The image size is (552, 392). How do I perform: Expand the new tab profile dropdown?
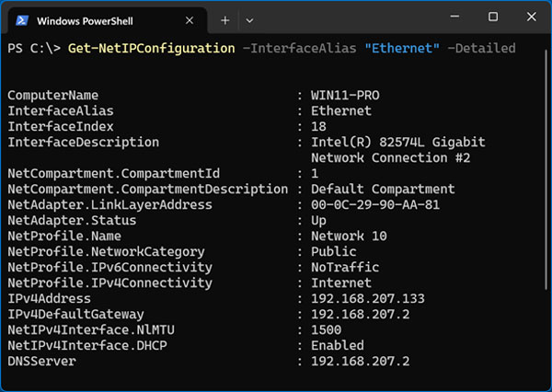pyautogui.click(x=249, y=21)
